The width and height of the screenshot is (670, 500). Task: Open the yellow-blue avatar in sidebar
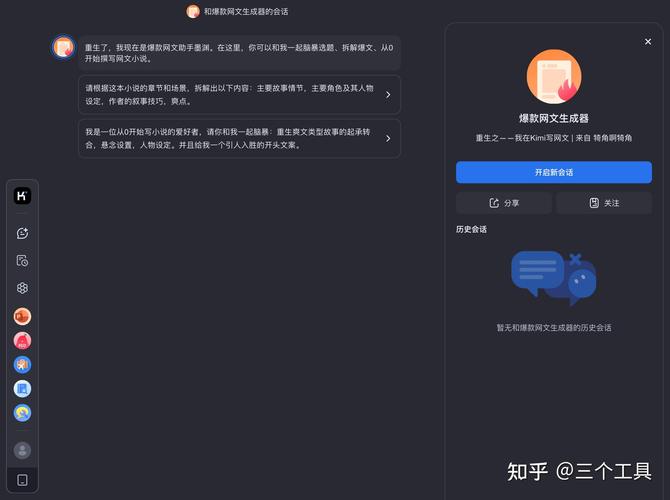point(22,413)
